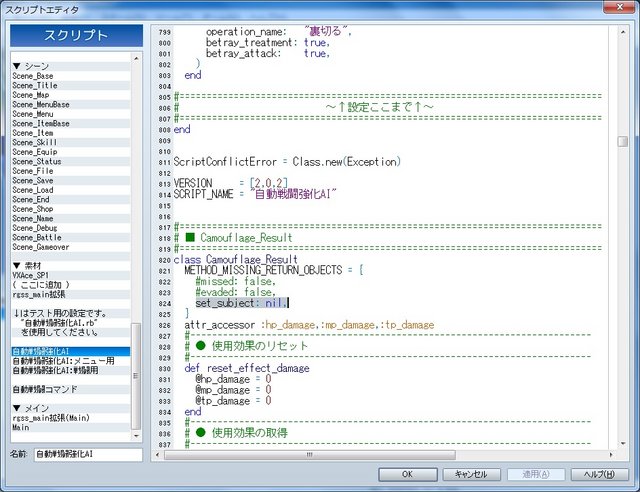640x492 pixels.
Task: Select VXAce_SP1 script entry
Action: pos(71,275)
